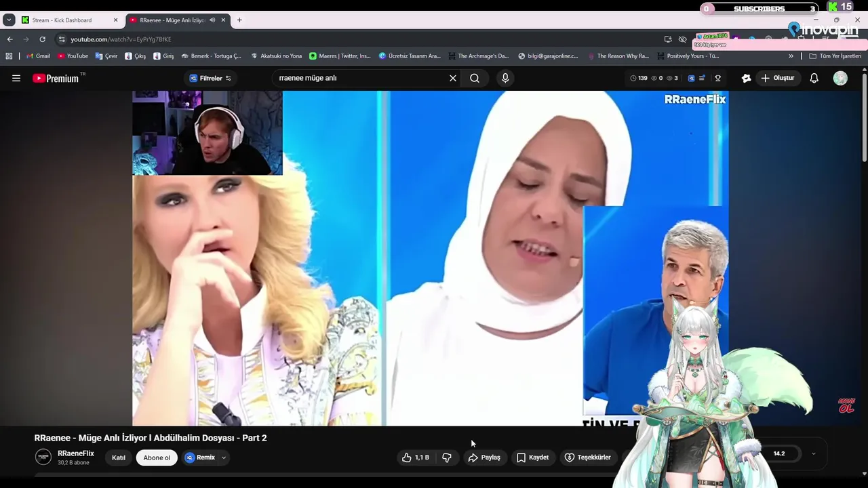This screenshot has height=488, width=868.
Task: Expand the chevron beside 14.2 pill
Action: click(814, 453)
